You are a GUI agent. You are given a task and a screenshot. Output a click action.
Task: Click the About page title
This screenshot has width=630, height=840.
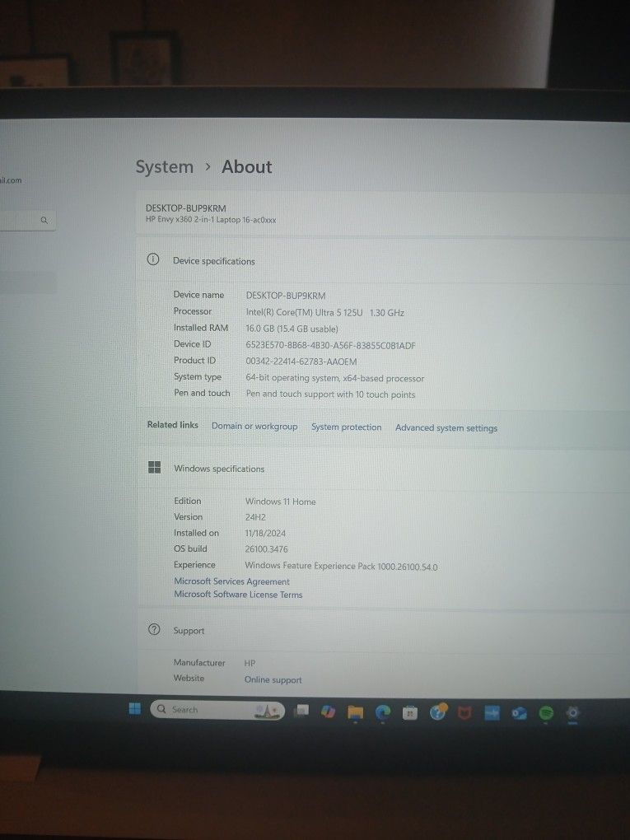pos(247,166)
